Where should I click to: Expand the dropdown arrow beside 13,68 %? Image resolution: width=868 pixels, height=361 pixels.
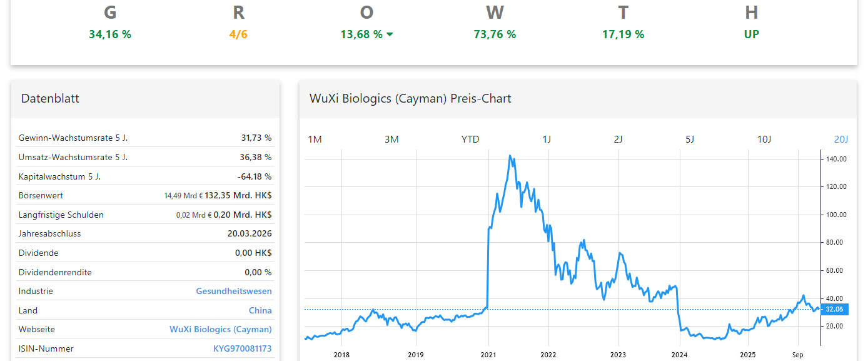coord(390,35)
